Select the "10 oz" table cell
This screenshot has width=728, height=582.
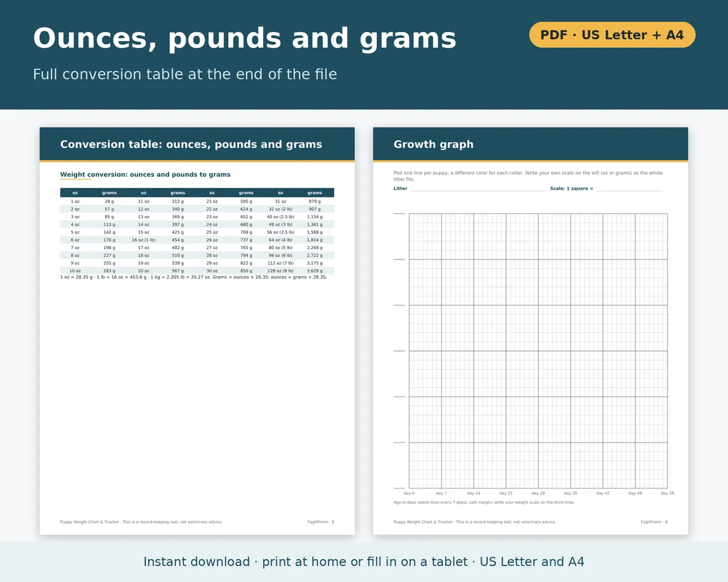pos(75,271)
